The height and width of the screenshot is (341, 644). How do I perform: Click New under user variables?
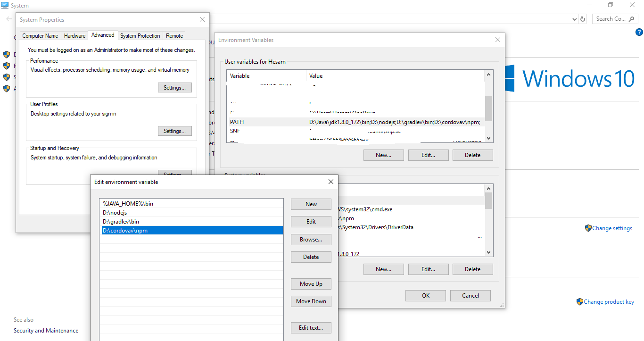pyautogui.click(x=384, y=155)
